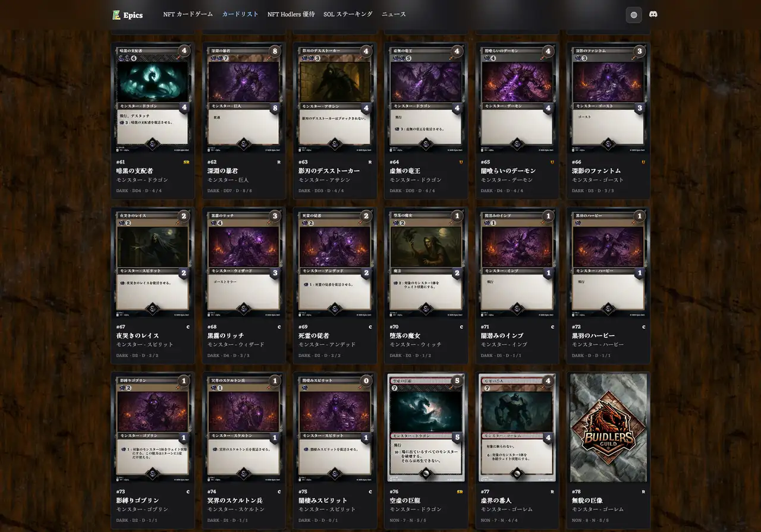Open the NFT カードゲーム menu item

coord(189,15)
